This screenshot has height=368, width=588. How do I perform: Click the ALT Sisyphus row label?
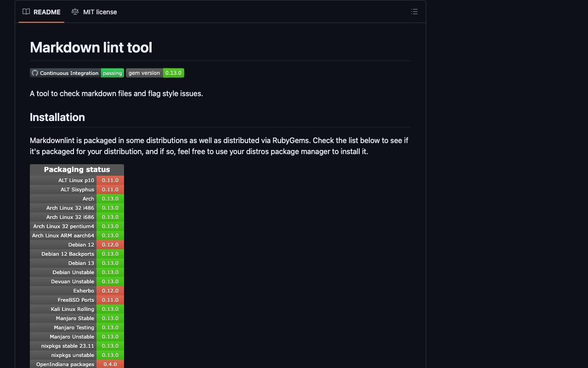[77, 190]
